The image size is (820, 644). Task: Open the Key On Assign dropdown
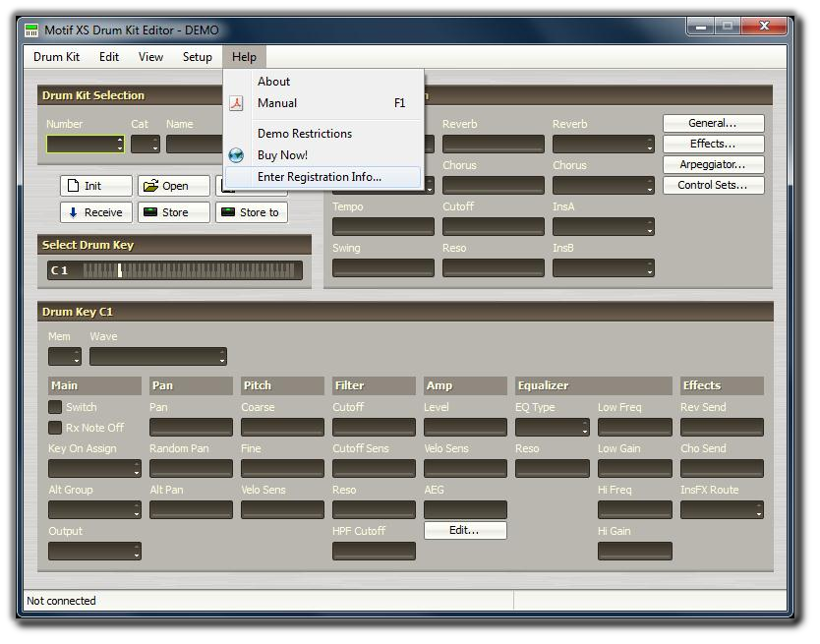pos(94,469)
